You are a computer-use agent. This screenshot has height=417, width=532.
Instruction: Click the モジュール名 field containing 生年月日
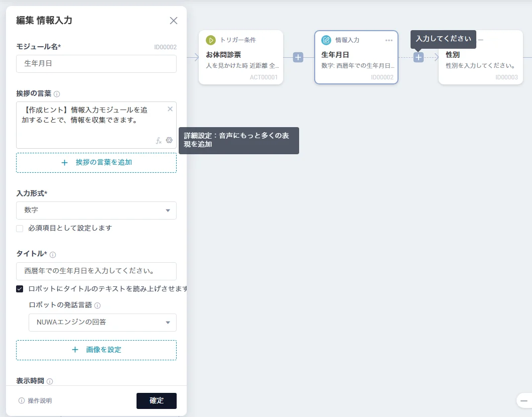pos(96,64)
